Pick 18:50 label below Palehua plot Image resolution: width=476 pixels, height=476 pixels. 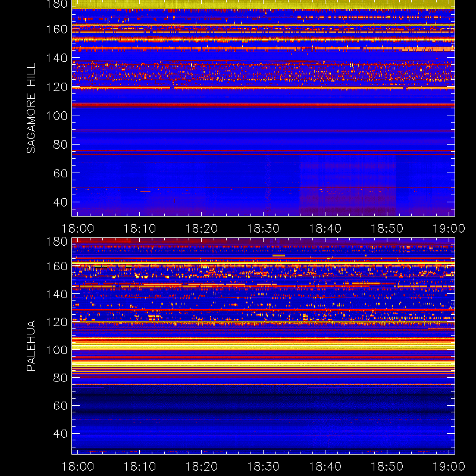coord(387,466)
